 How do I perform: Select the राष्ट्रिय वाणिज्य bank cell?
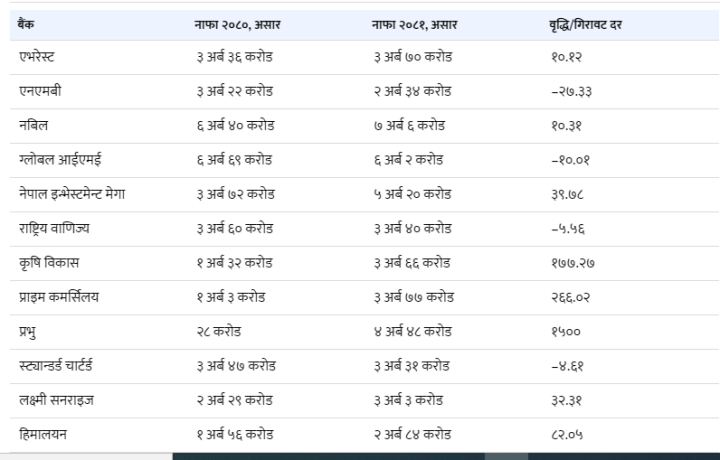[x=54, y=228]
